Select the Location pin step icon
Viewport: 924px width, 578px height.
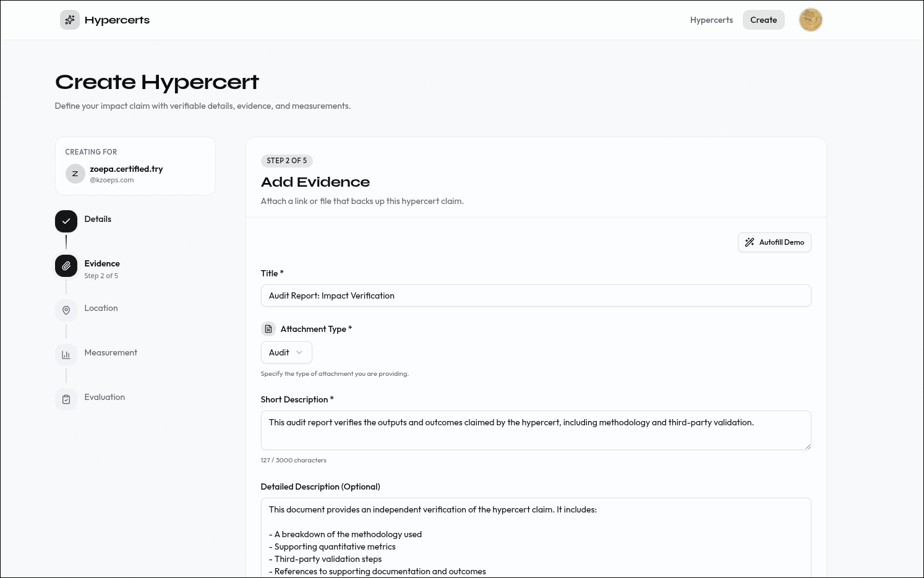tap(66, 310)
